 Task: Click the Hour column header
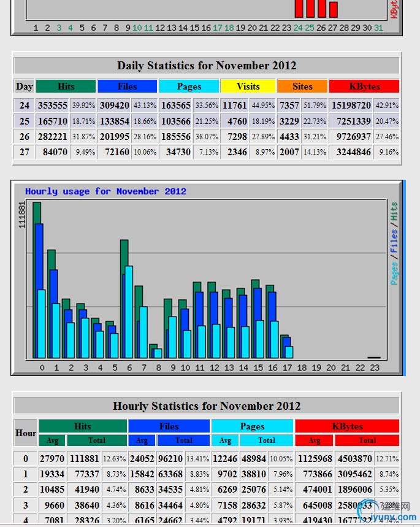26,433
